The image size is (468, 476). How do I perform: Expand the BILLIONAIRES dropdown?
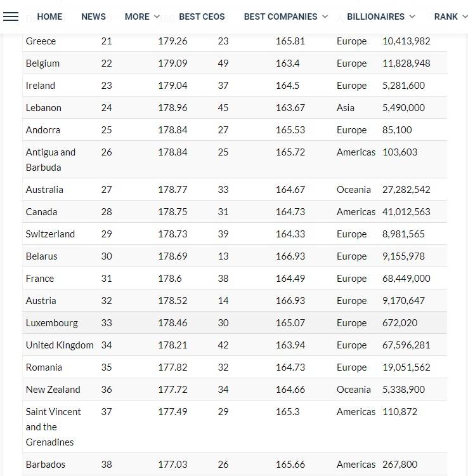380,17
